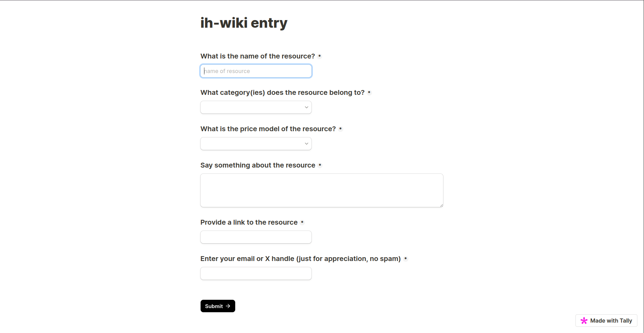Expand the category(ies) combo box options
Viewport: 644px width, 333px height.
[256, 107]
